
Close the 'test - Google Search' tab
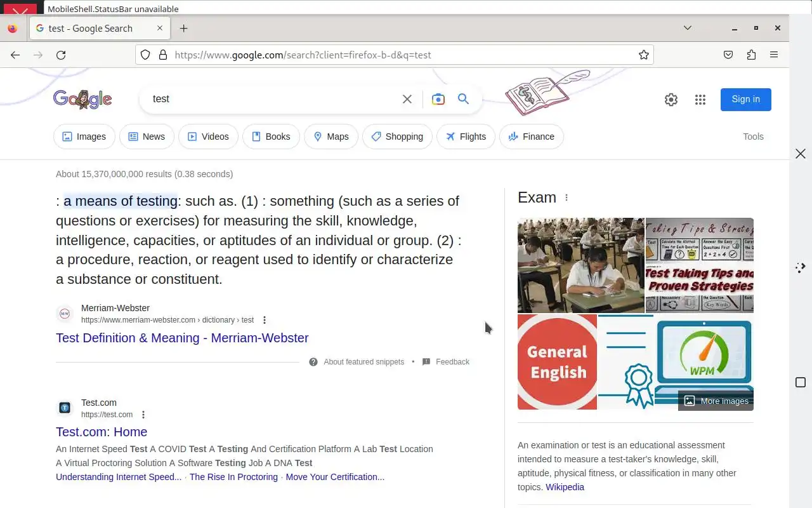pyautogui.click(x=160, y=28)
